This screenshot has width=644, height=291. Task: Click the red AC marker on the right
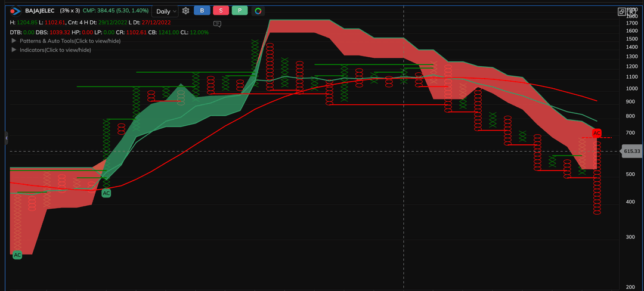click(597, 132)
